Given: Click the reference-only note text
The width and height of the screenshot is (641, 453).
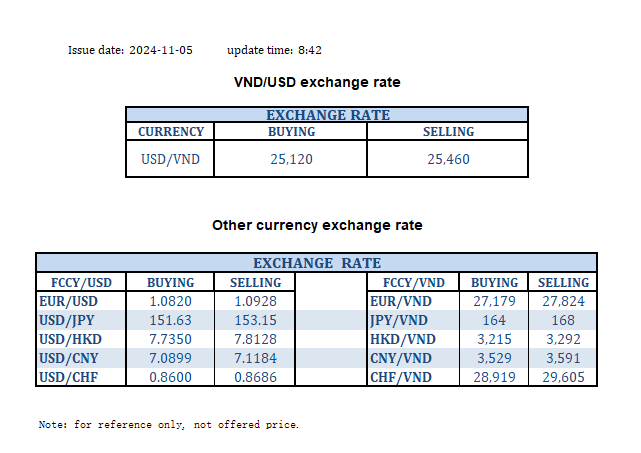Looking at the screenshot, I should click(x=168, y=424).
